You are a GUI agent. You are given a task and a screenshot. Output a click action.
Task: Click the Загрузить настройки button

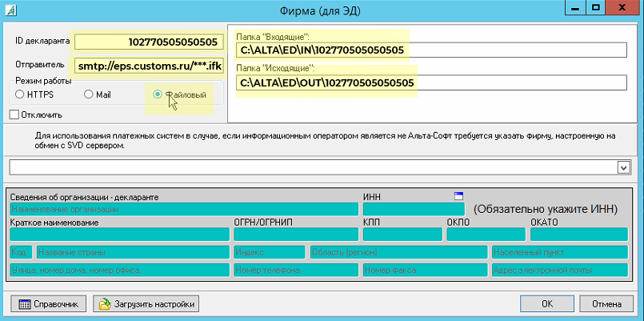146,304
